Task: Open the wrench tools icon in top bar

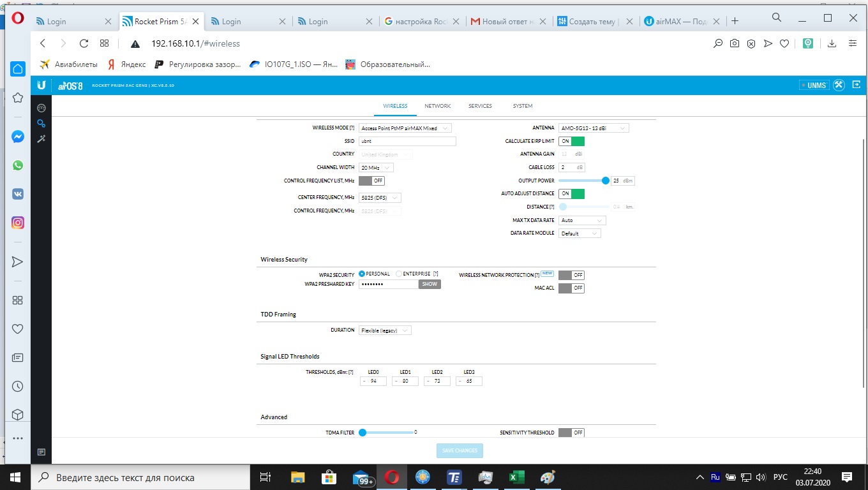Action: pos(839,85)
